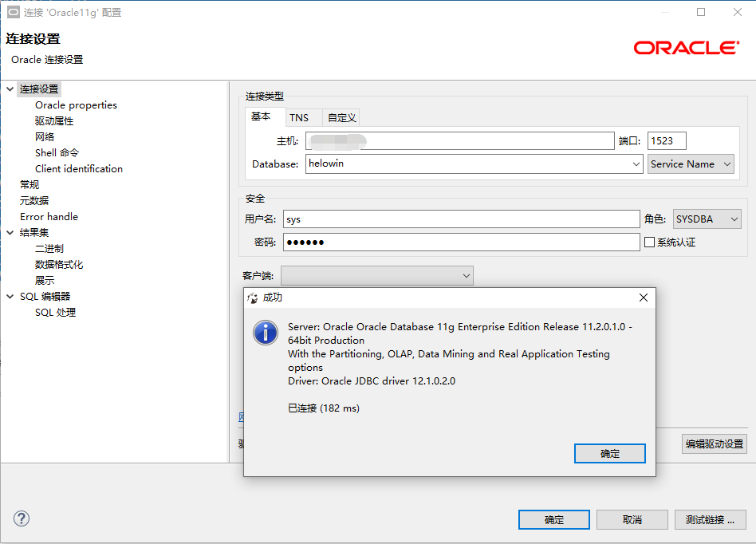This screenshot has height=544, width=756.
Task: Select 驱动属性 in the settings tree
Action: tap(54, 121)
